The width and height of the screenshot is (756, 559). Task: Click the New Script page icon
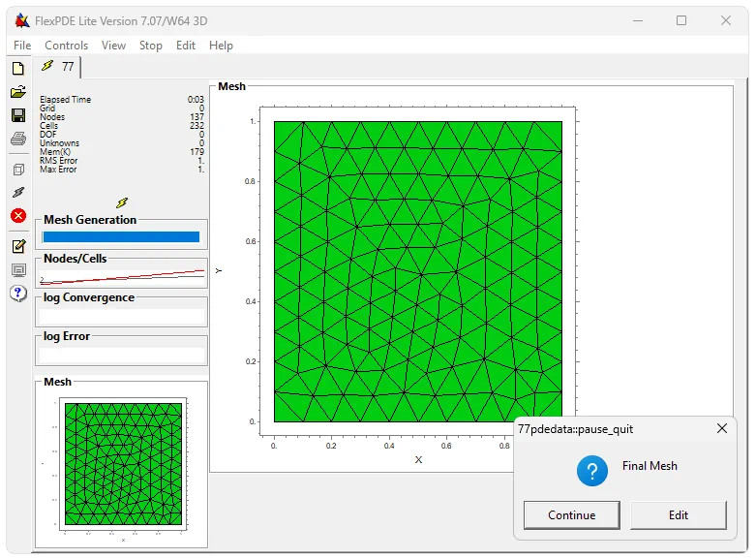tap(17, 69)
